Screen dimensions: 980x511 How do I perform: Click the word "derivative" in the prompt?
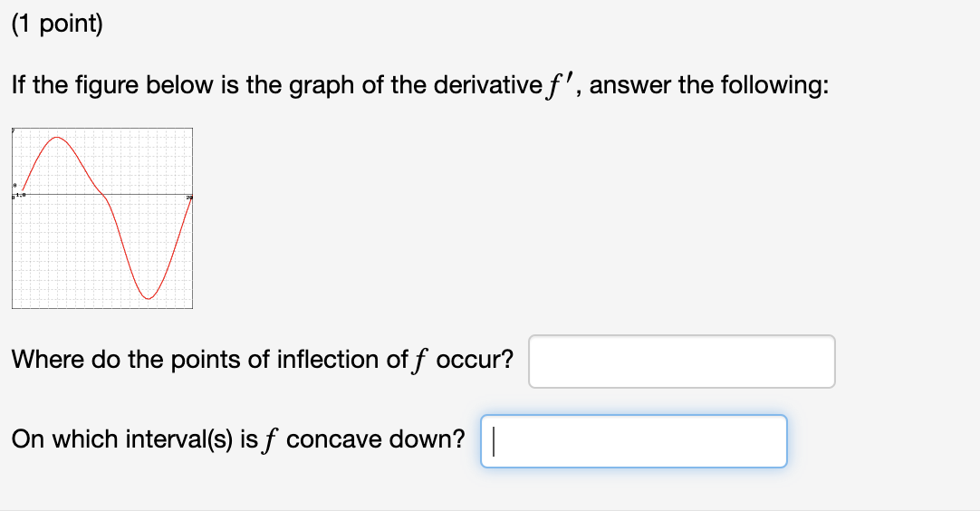pyautogui.click(x=487, y=85)
